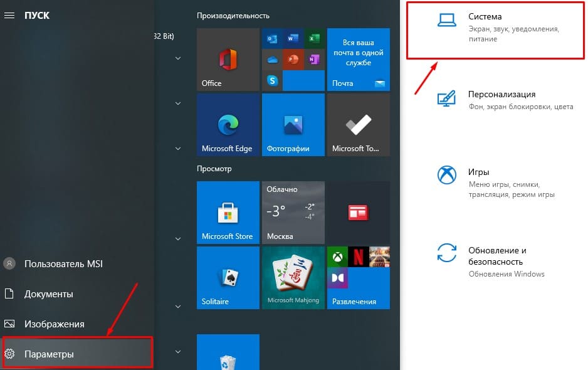Viewport: 588px width, 370px height.
Task: Open the Развлечения tile
Action: point(358,277)
